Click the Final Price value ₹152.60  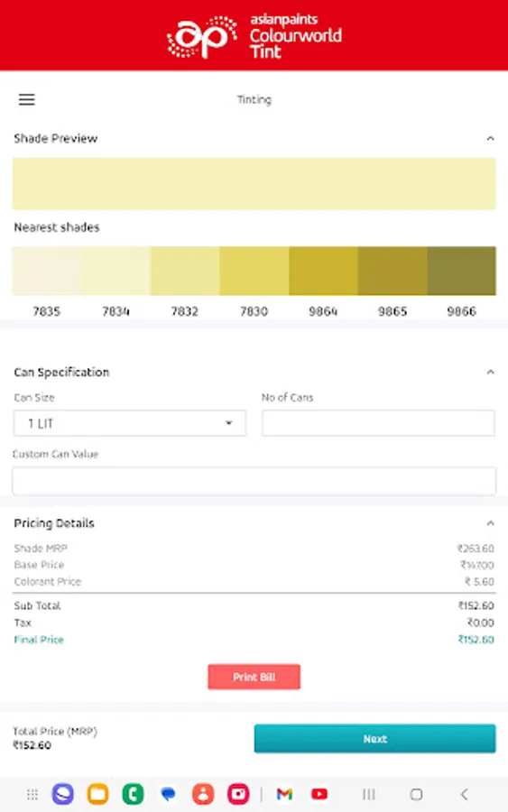pos(476,640)
